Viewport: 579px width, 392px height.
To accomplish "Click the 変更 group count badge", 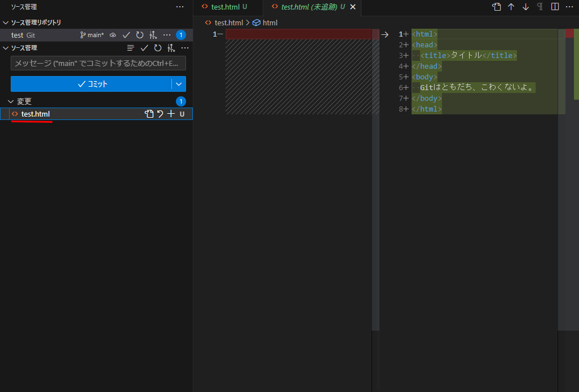I will coord(181,101).
